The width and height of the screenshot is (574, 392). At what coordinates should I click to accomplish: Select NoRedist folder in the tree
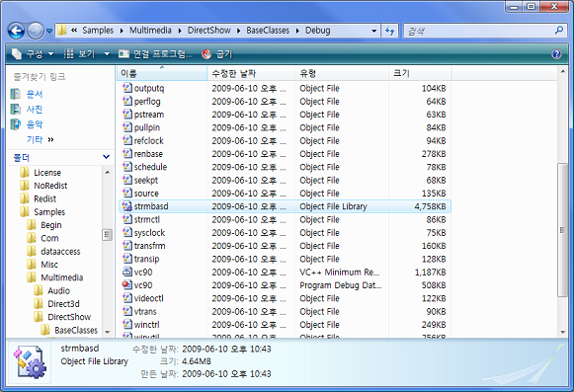tap(43, 186)
